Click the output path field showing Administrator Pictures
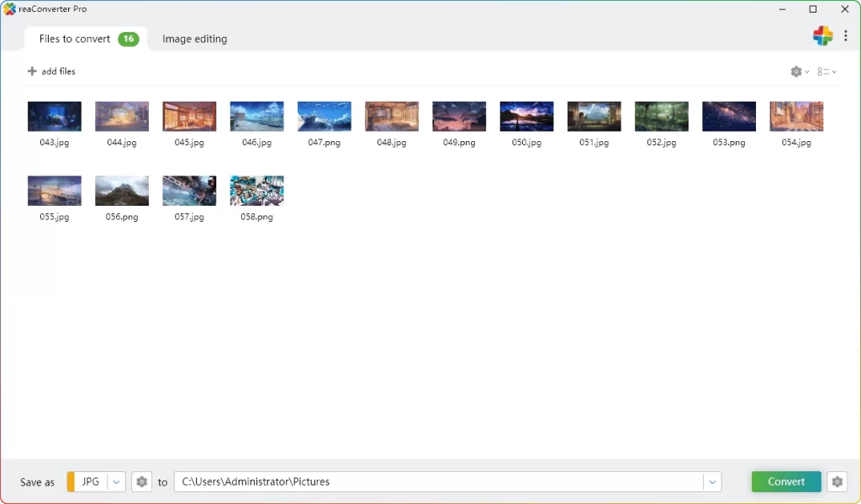The width and height of the screenshot is (861, 504). (420, 481)
